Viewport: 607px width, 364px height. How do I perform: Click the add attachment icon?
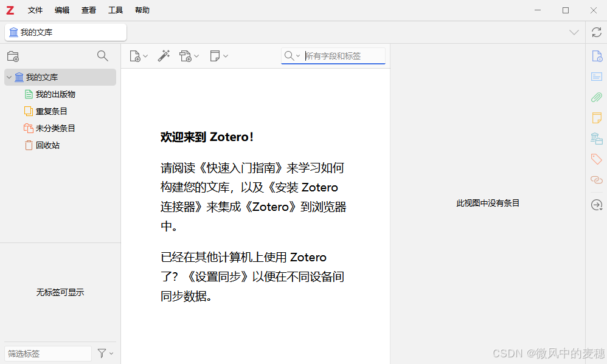[186, 56]
